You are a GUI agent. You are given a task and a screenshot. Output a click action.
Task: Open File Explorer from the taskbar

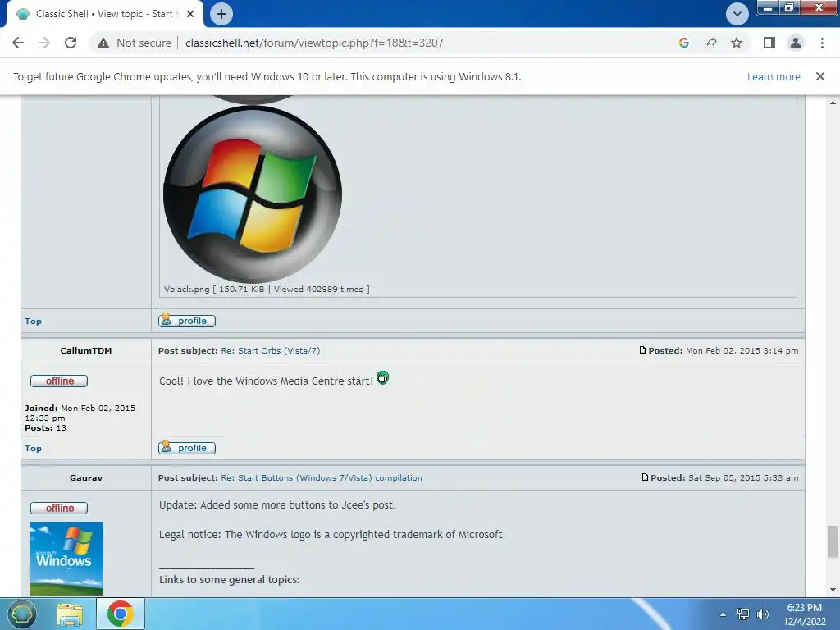click(x=70, y=614)
